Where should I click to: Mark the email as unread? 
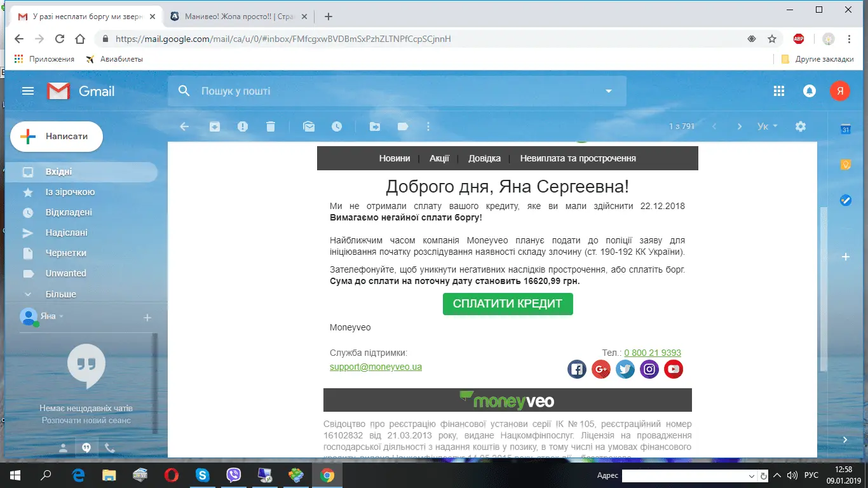[309, 126]
